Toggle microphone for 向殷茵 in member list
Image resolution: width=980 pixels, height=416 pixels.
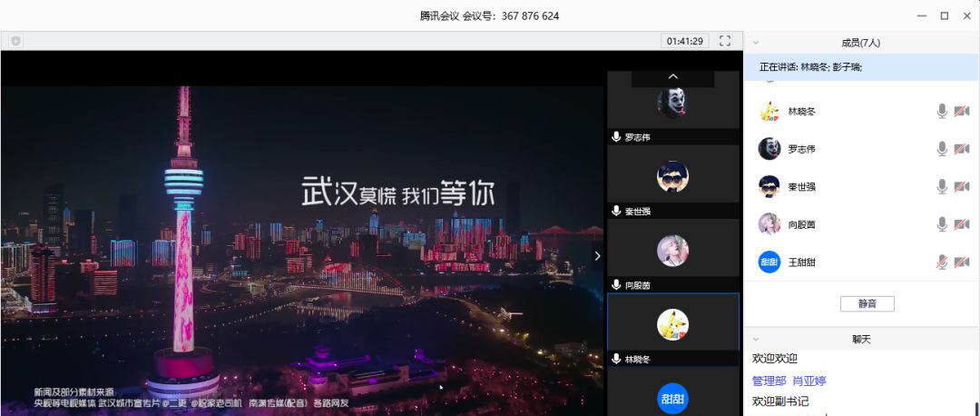point(941,224)
